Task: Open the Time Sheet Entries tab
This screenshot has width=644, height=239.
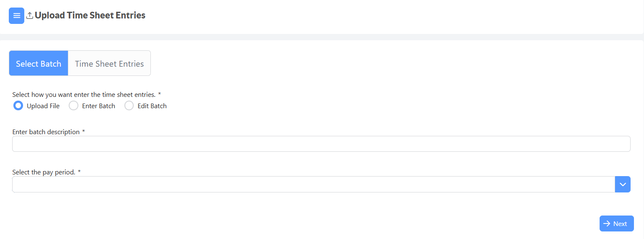Action: 109,63
